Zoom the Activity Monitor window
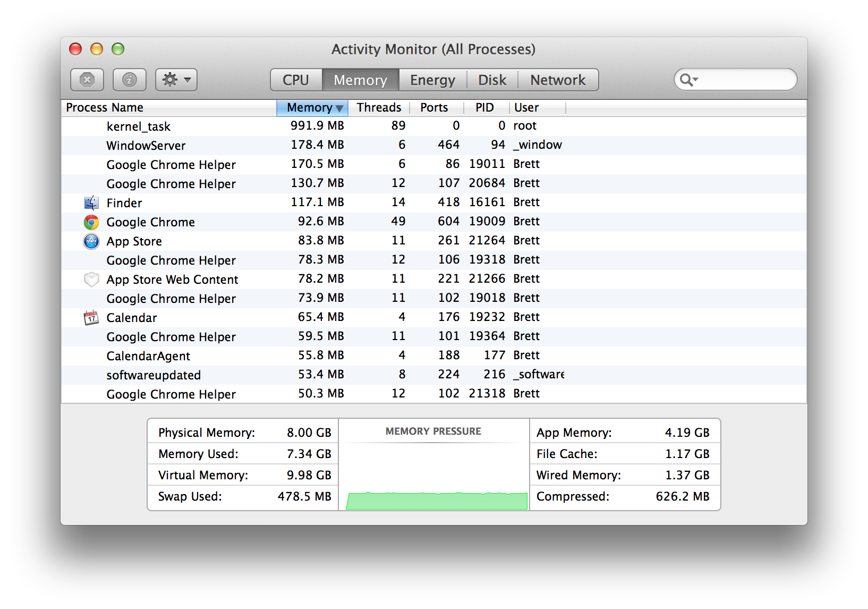The height and width of the screenshot is (609, 868). [118, 49]
